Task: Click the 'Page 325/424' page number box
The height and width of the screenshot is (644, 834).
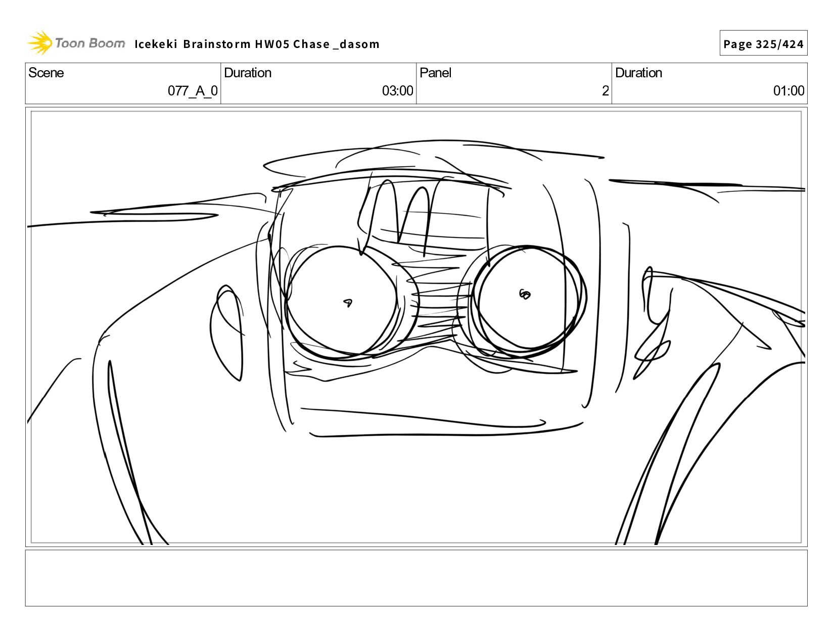Action: click(x=763, y=43)
